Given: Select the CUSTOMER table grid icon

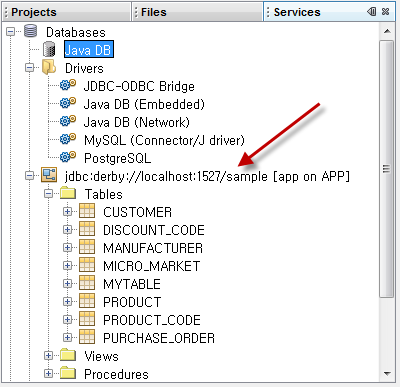Looking at the screenshot, I should tap(87, 211).
